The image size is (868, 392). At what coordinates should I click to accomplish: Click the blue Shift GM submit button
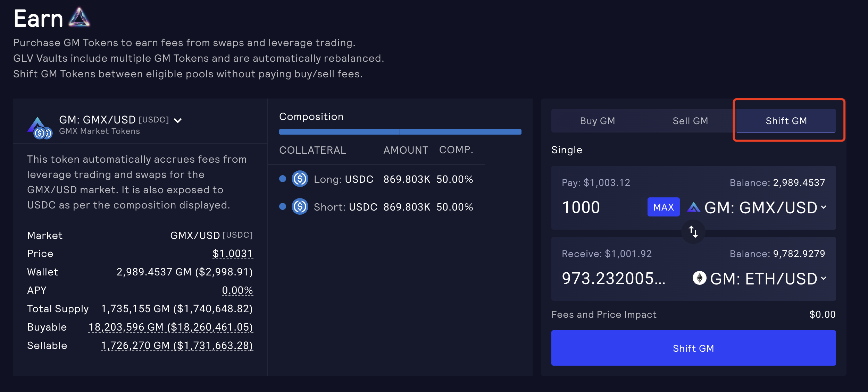(693, 348)
